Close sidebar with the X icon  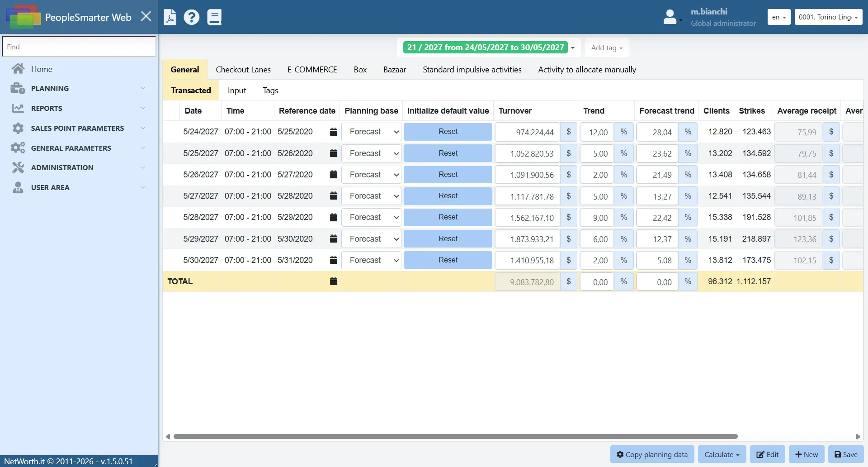click(x=146, y=17)
